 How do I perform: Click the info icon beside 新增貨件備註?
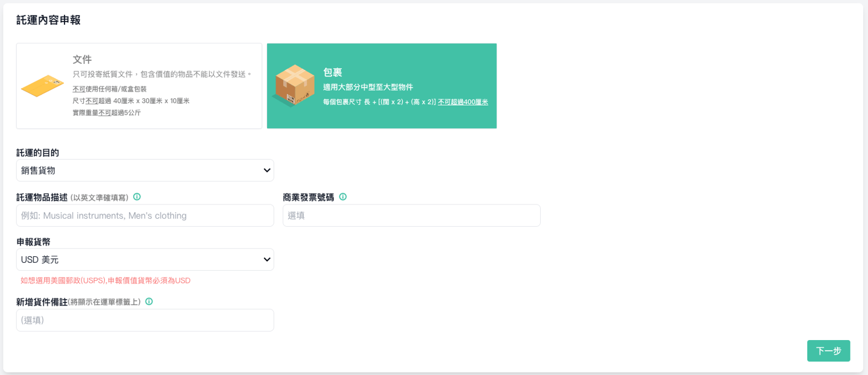pos(149,301)
